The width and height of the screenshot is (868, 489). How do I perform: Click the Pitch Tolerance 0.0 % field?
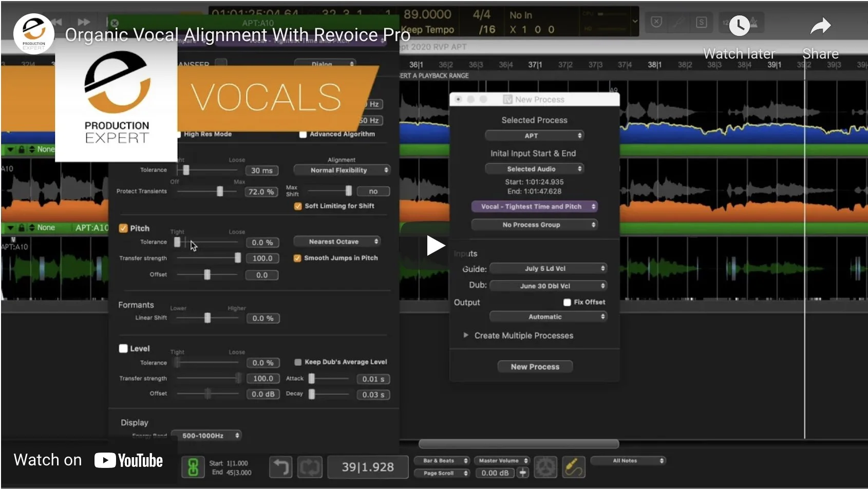pyautogui.click(x=262, y=242)
